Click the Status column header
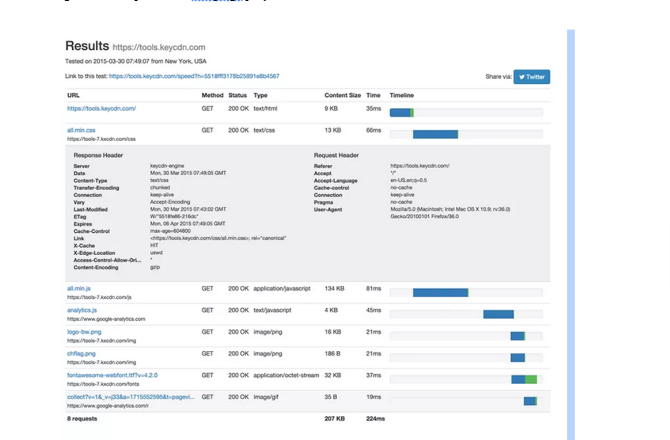Image resolution: width=670 pixels, height=440 pixels. [238, 95]
